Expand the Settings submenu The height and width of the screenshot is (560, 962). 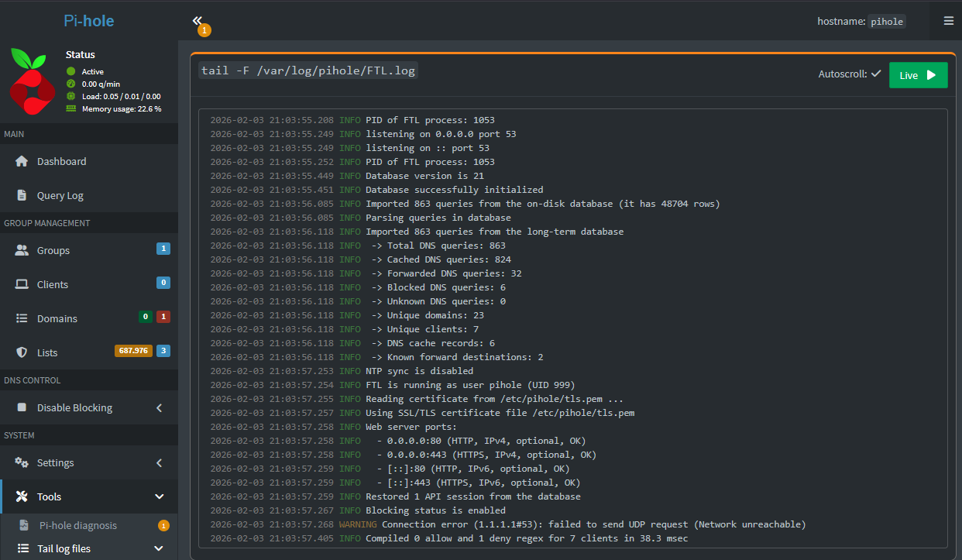[x=159, y=463]
